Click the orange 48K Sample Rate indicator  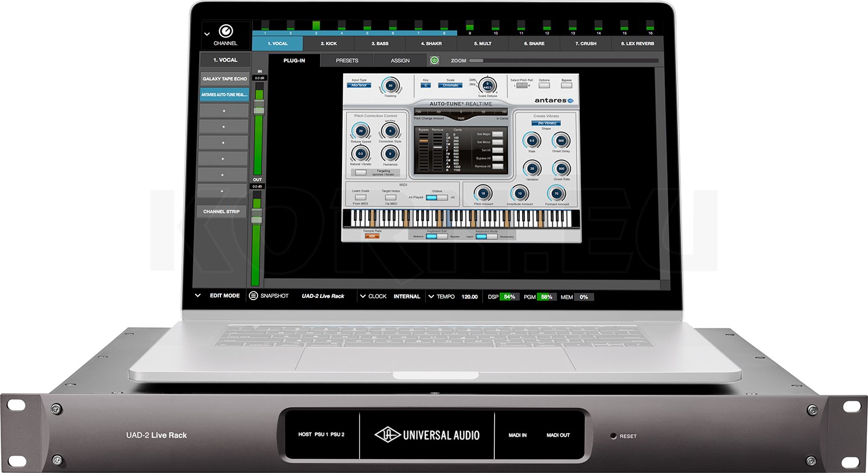tap(372, 236)
